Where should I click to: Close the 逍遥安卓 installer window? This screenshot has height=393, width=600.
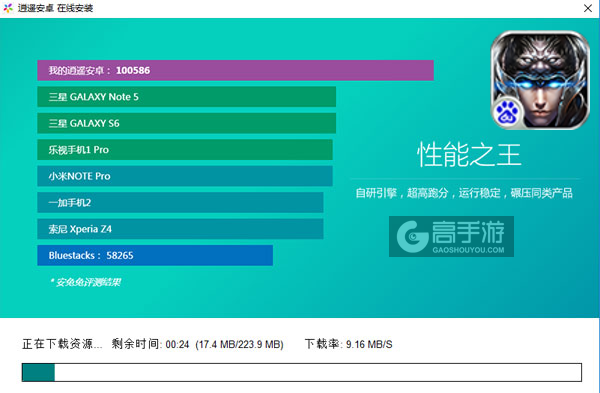588,8
